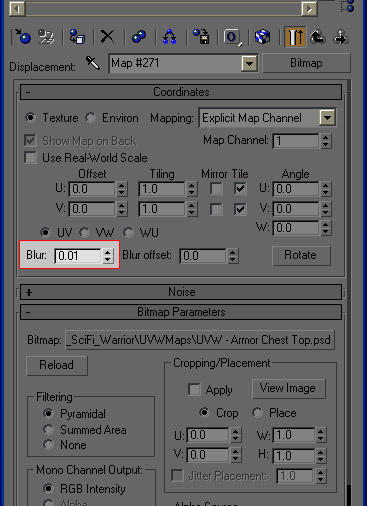Click the Bitmap map type button
The width and height of the screenshot is (367, 506).
click(306, 63)
